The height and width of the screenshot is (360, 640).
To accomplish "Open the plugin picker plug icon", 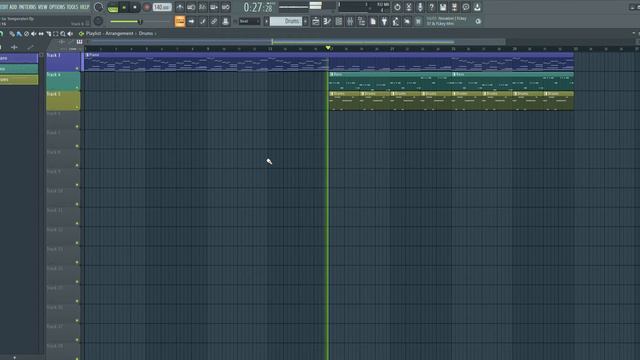I will pyautogui.click(x=384, y=21).
